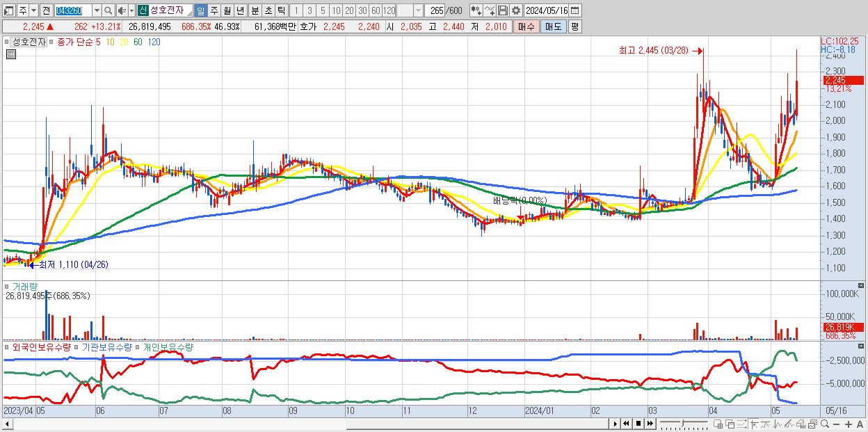Click the grid table icon under chart legend
This screenshot has height=432, width=868.
10,55
